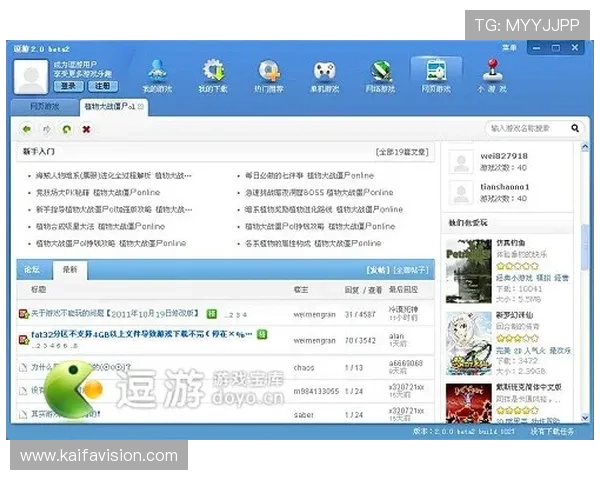The height and width of the screenshot is (480, 600).
Task: Click the reply count 31 / 4587
Action: [x=360, y=315]
